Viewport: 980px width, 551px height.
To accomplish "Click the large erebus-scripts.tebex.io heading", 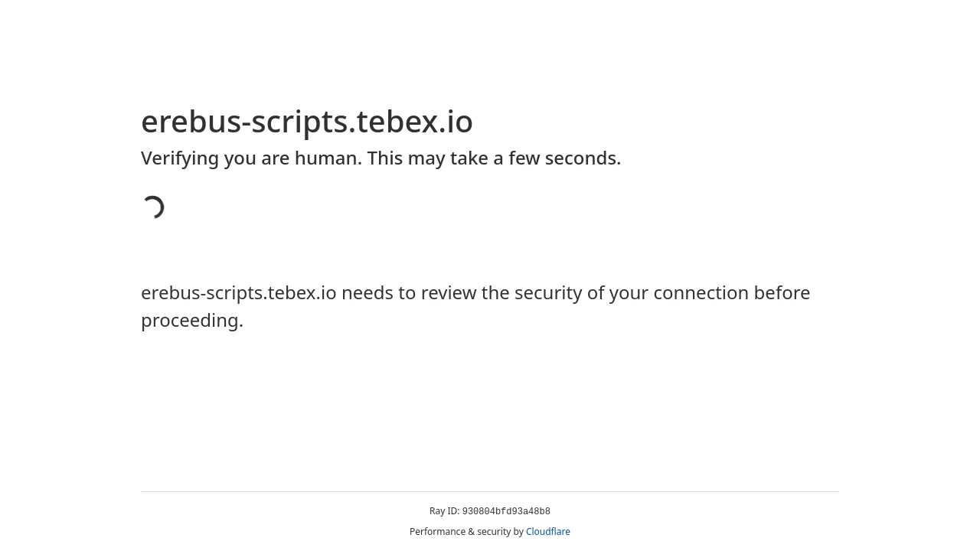I will (307, 122).
